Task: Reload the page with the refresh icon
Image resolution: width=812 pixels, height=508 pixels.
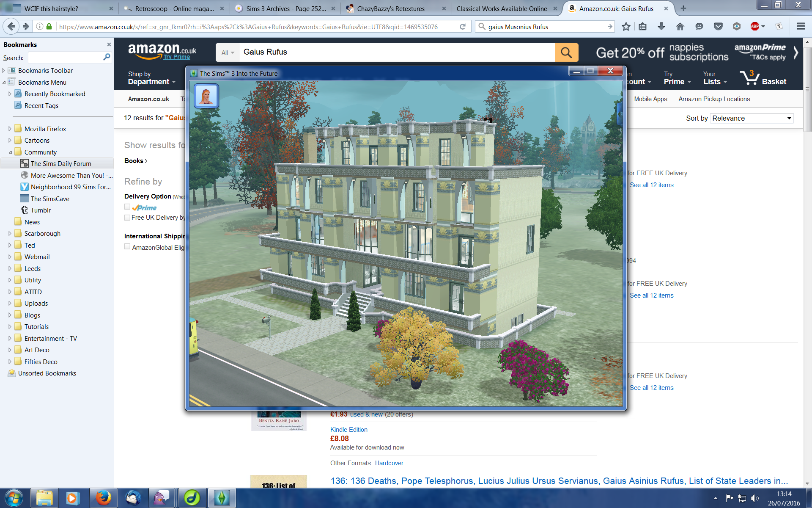Action: 463,27
